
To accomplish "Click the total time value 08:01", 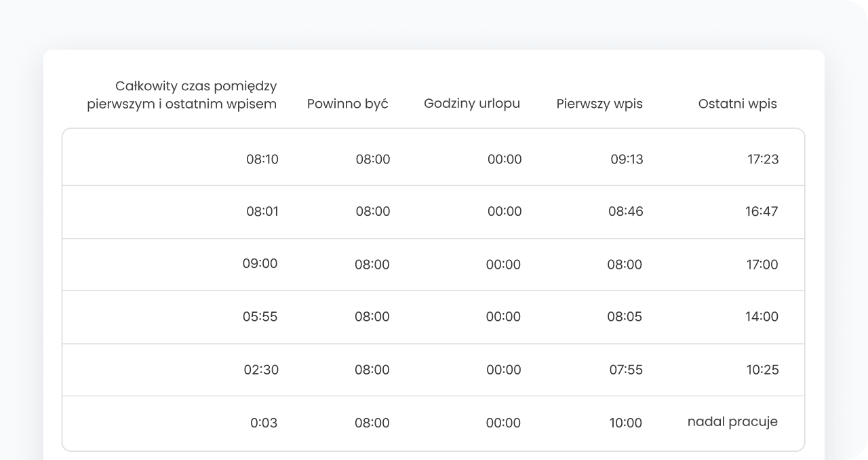I will [x=262, y=212].
